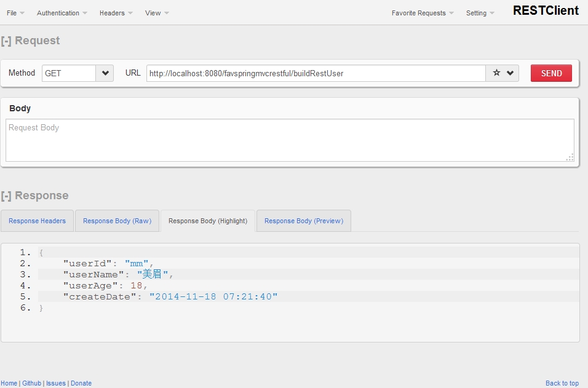588x388 pixels.
Task: Click the favorite star icon beside URL
Action: pos(496,73)
